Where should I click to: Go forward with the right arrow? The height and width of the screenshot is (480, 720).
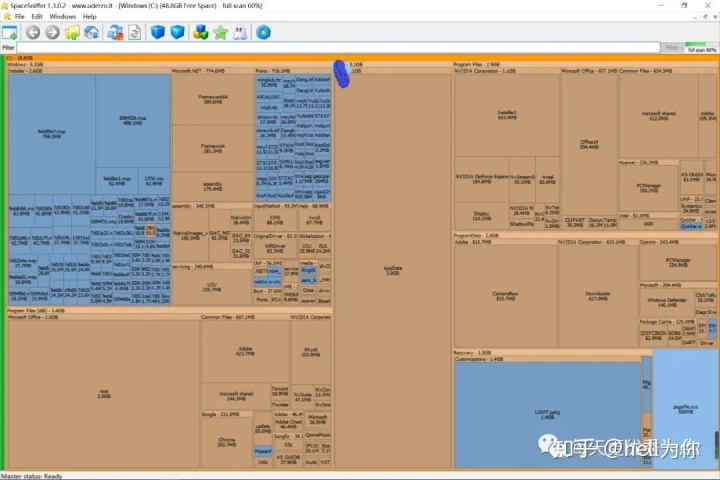pyautogui.click(x=52, y=32)
